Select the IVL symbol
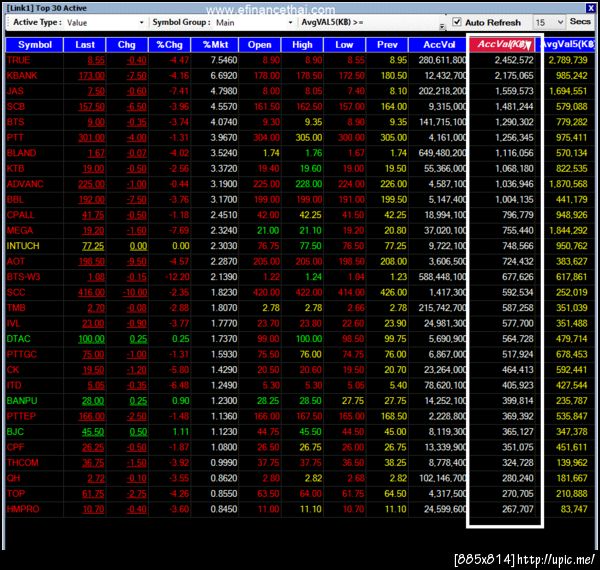The width and height of the screenshot is (600, 570). point(13,323)
